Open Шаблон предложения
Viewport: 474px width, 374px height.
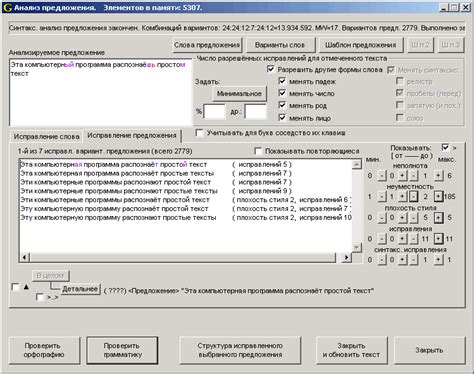click(x=361, y=45)
